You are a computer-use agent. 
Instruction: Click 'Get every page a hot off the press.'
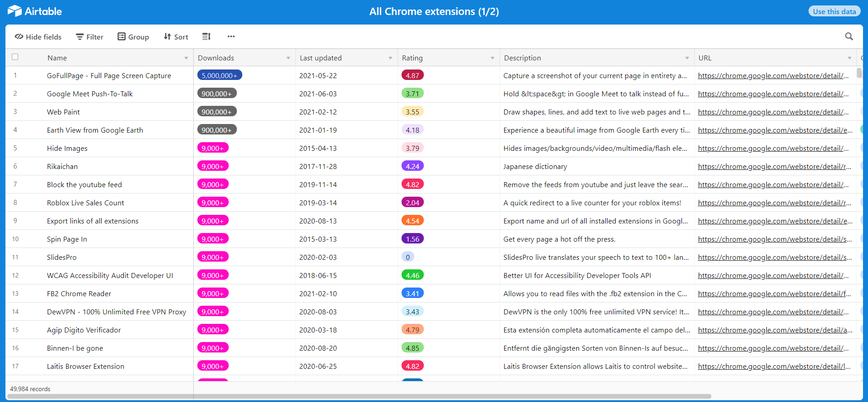click(559, 239)
